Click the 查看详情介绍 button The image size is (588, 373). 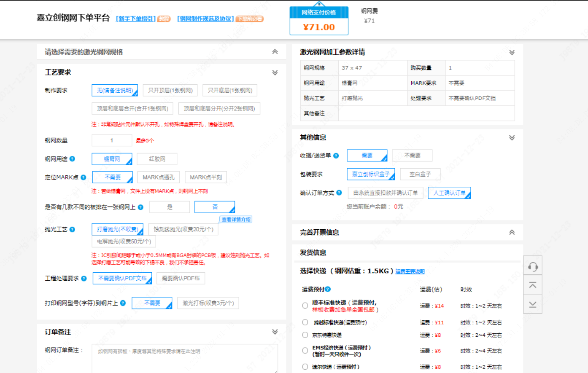236,219
